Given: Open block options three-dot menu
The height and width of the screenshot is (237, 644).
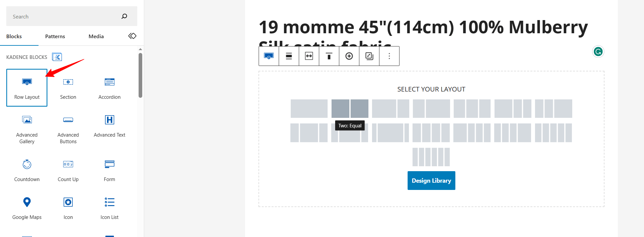Looking at the screenshot, I should point(389,56).
